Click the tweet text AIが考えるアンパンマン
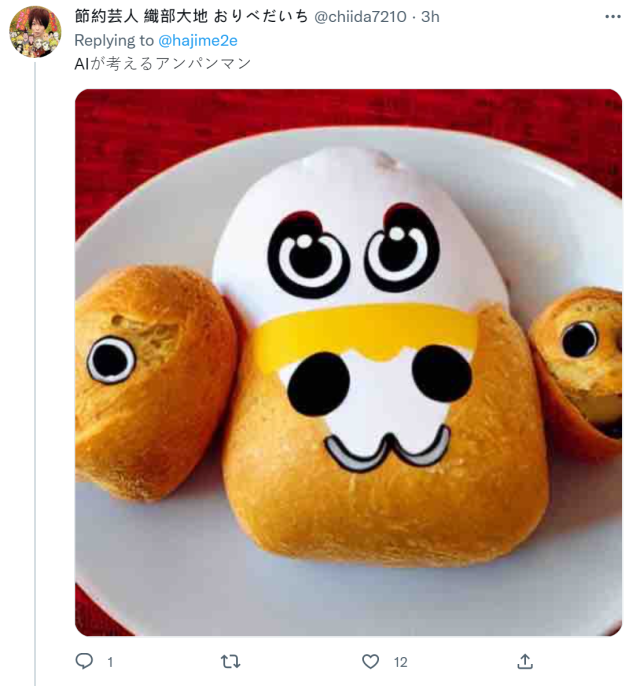640x686 pixels. point(163,63)
